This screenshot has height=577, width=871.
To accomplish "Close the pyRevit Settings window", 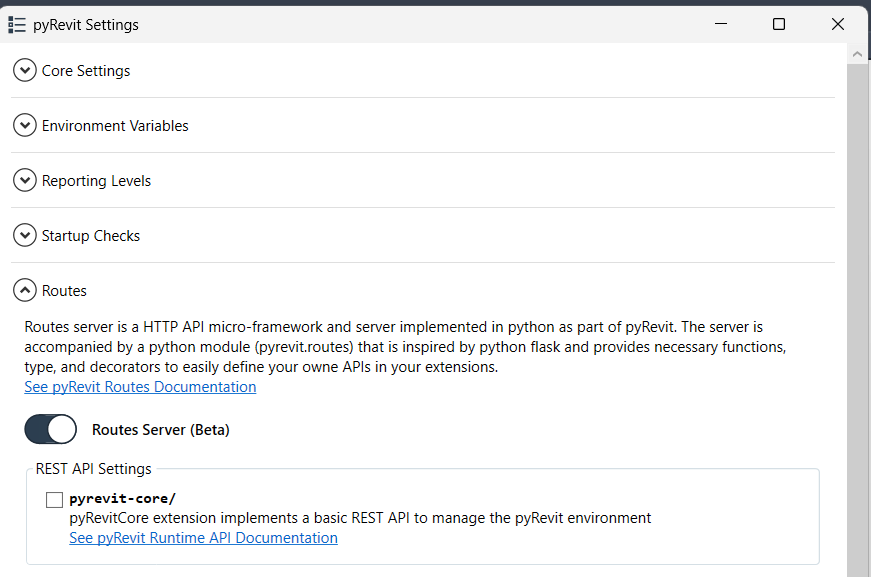I will point(838,24).
